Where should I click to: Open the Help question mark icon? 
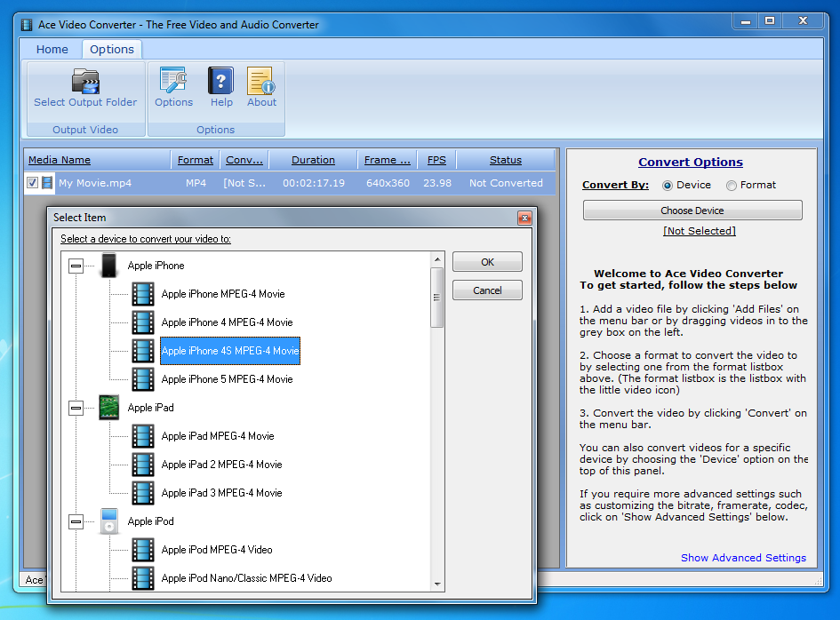point(220,80)
